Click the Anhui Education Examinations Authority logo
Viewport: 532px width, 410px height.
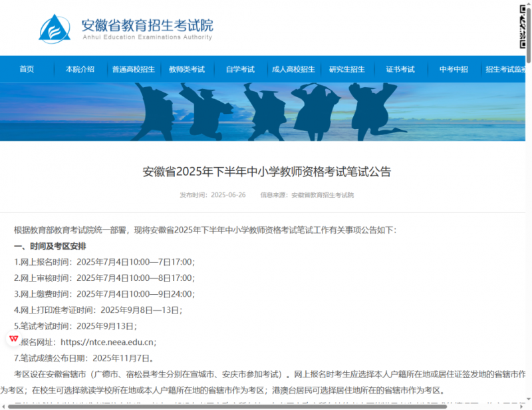tap(55, 28)
